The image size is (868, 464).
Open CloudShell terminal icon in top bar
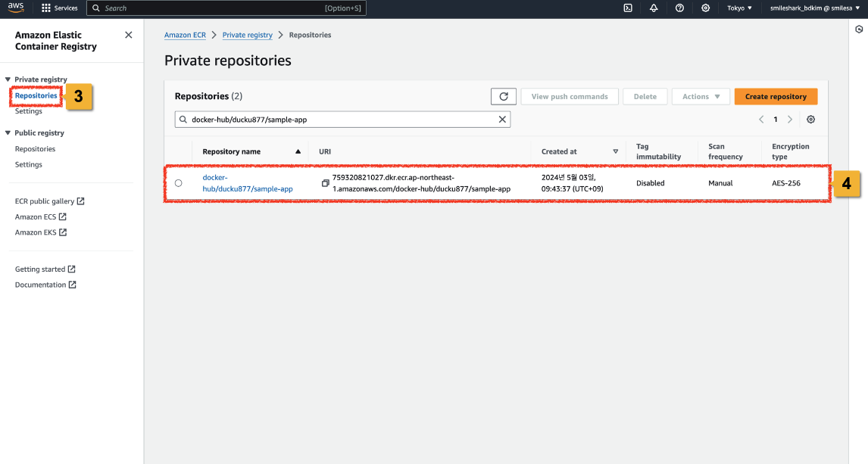pyautogui.click(x=628, y=8)
